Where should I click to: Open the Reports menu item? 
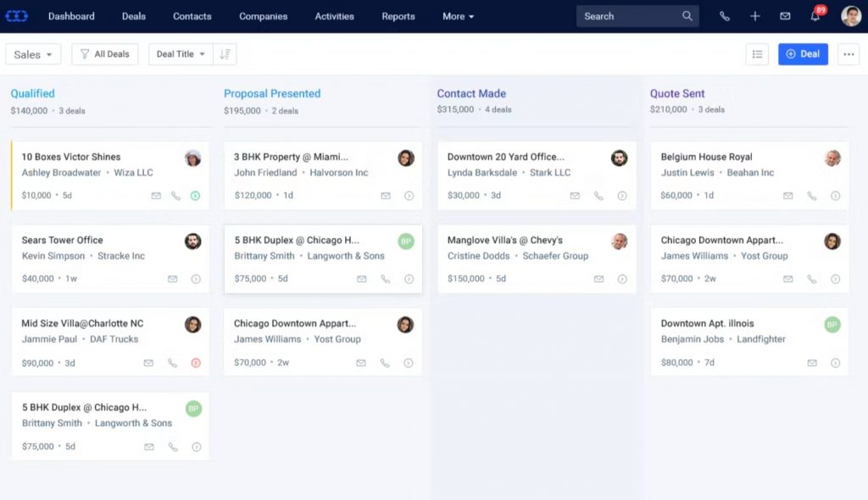point(398,16)
